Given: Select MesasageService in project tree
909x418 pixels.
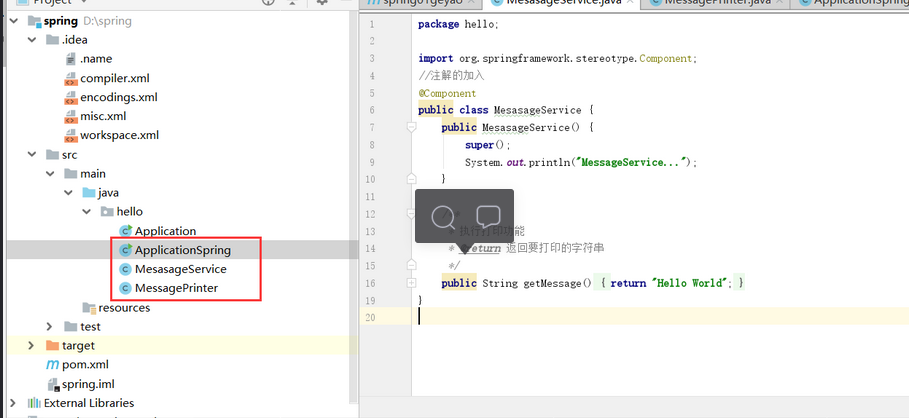Looking at the screenshot, I should pos(181,270).
